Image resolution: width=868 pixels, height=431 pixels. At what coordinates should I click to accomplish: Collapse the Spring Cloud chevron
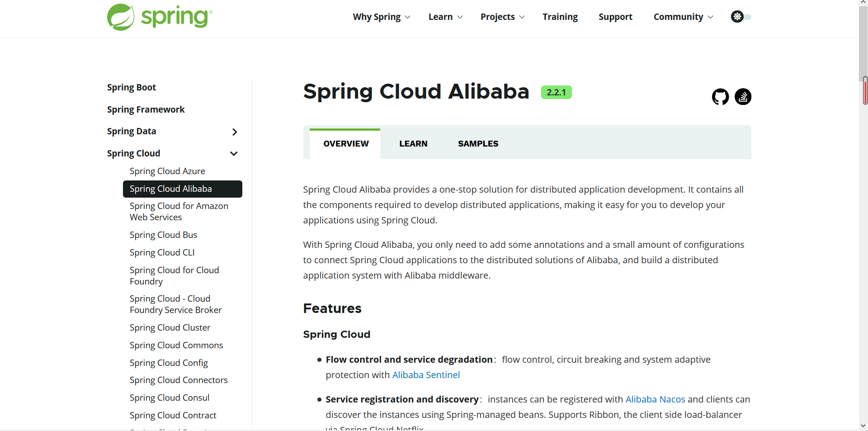234,154
